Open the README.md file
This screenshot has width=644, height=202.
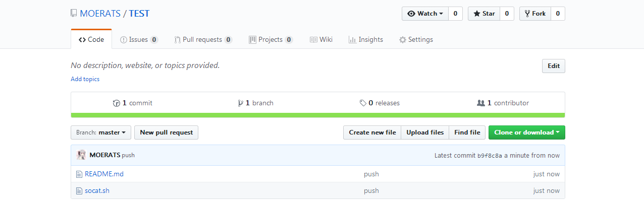(104, 174)
